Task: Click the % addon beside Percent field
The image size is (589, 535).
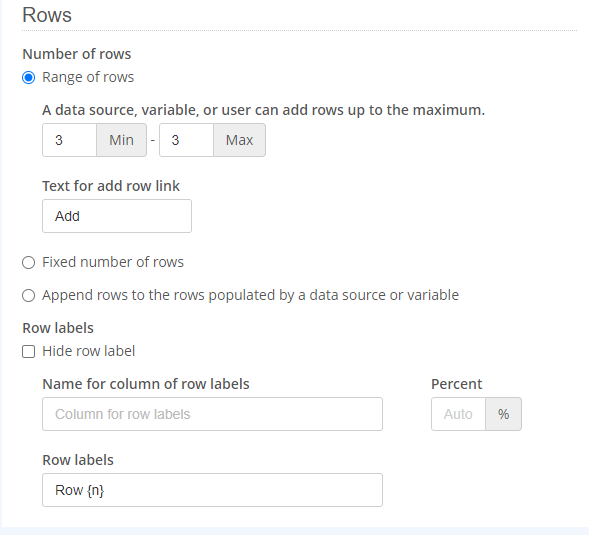Action: tap(503, 414)
